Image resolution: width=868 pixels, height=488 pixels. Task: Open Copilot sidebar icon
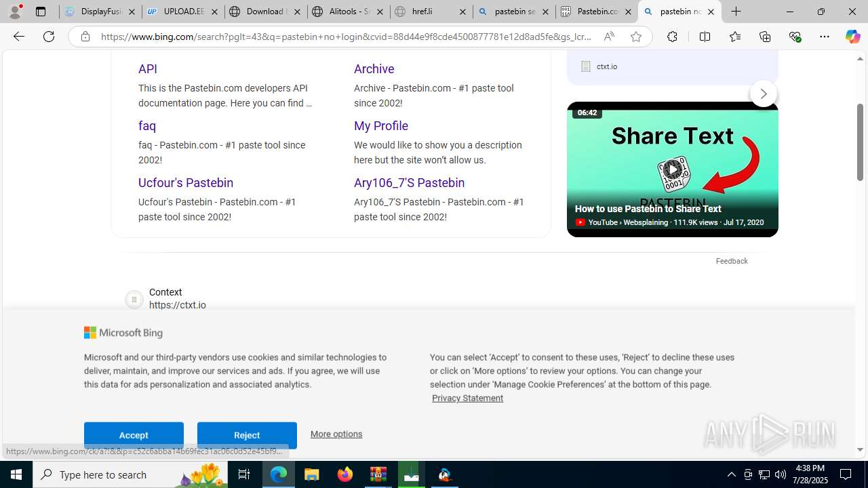[852, 37]
